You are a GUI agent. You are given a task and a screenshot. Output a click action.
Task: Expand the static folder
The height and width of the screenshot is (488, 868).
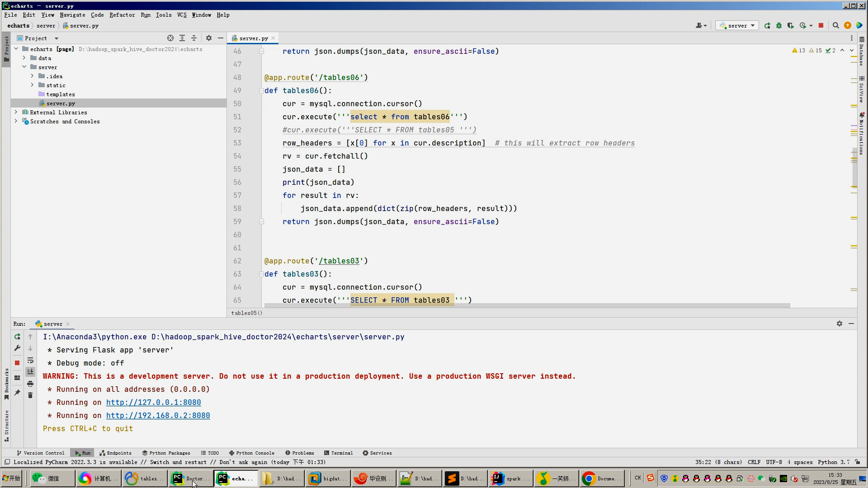click(33, 85)
